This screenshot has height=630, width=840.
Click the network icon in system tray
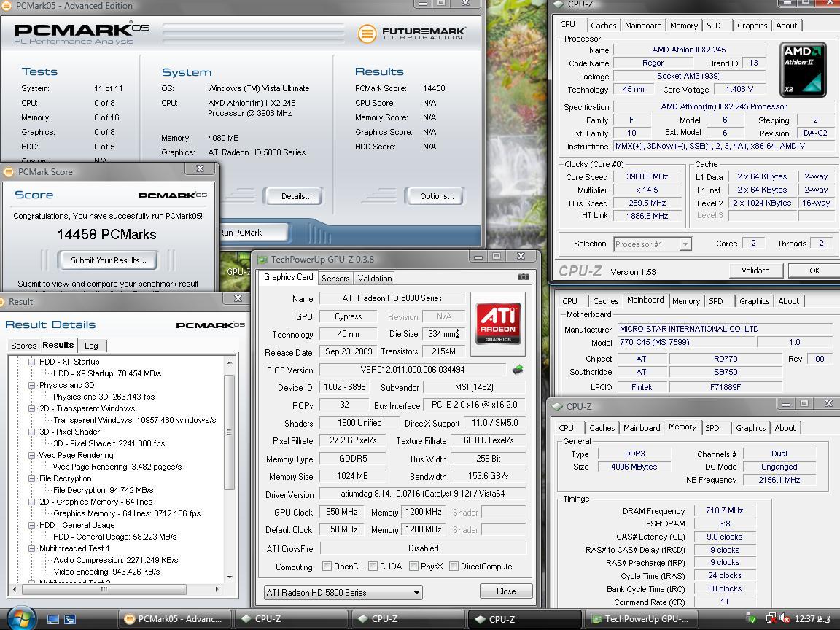770,619
